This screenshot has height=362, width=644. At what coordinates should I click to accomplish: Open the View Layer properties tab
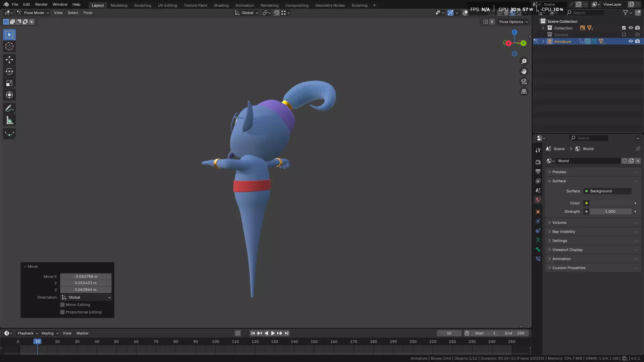pyautogui.click(x=538, y=181)
